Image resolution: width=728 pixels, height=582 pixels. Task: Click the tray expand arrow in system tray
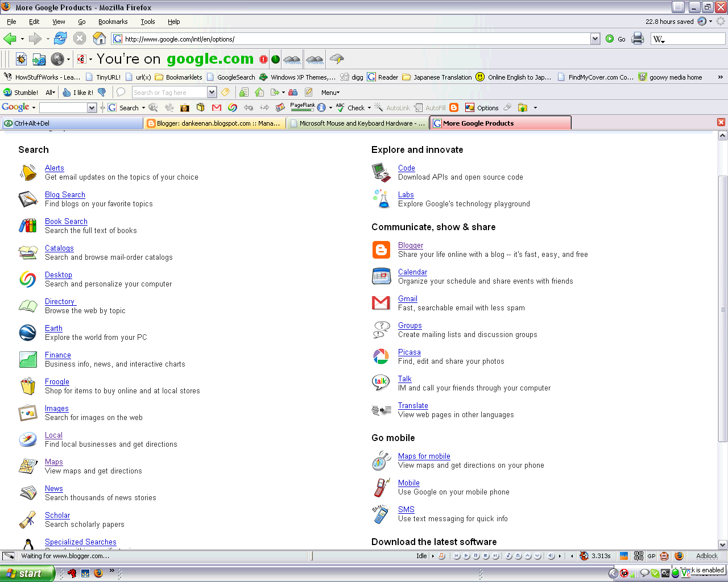(613, 573)
